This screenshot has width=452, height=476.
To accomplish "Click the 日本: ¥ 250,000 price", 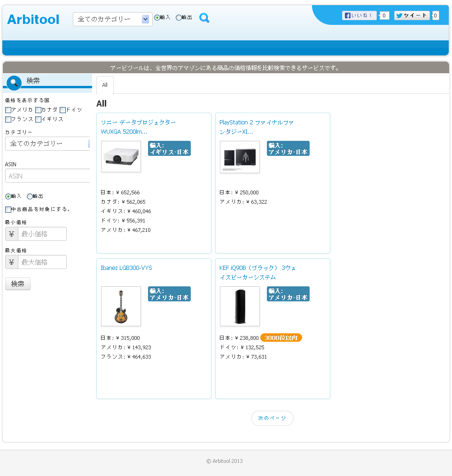I will [x=239, y=192].
